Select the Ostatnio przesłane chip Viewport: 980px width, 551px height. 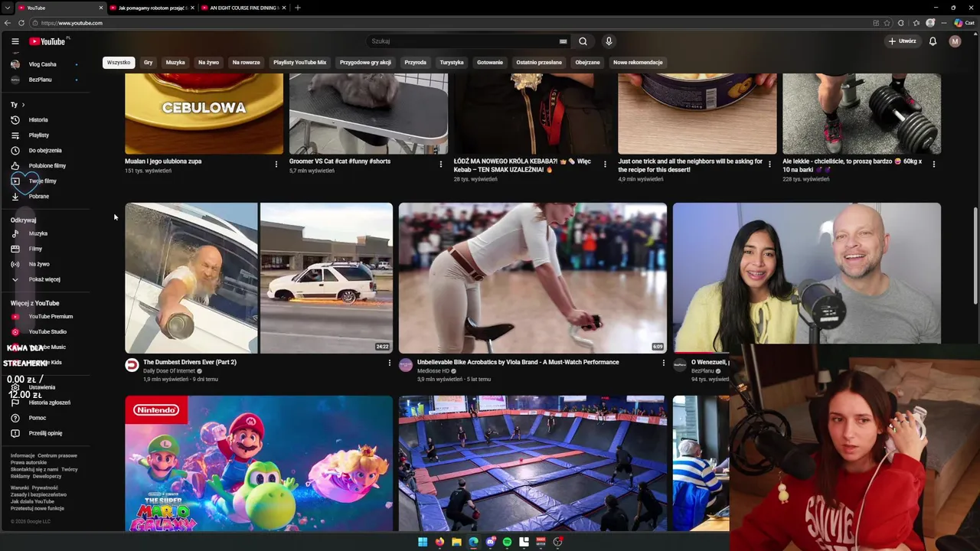pyautogui.click(x=539, y=62)
